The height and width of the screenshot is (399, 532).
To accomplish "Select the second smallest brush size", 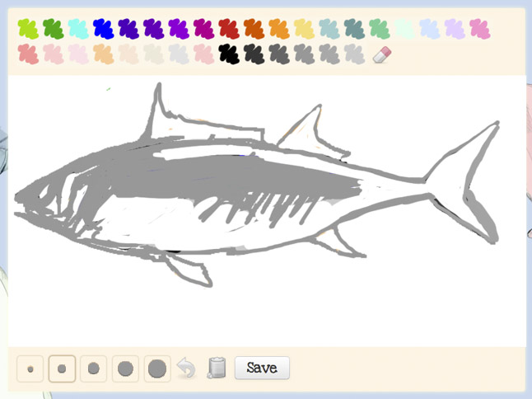I will 62,368.
